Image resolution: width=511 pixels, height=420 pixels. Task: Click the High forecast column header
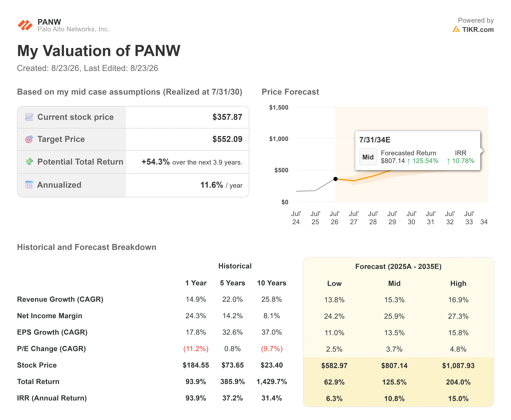(x=458, y=284)
